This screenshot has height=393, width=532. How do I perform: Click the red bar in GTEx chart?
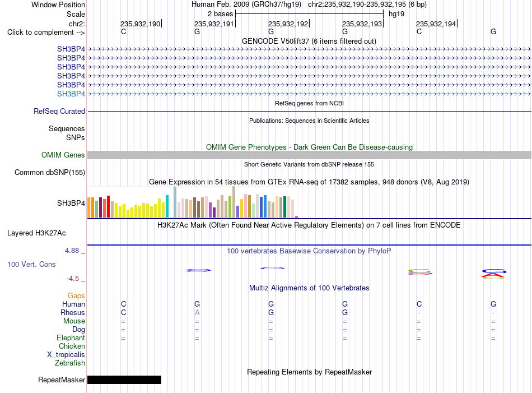pos(108,206)
